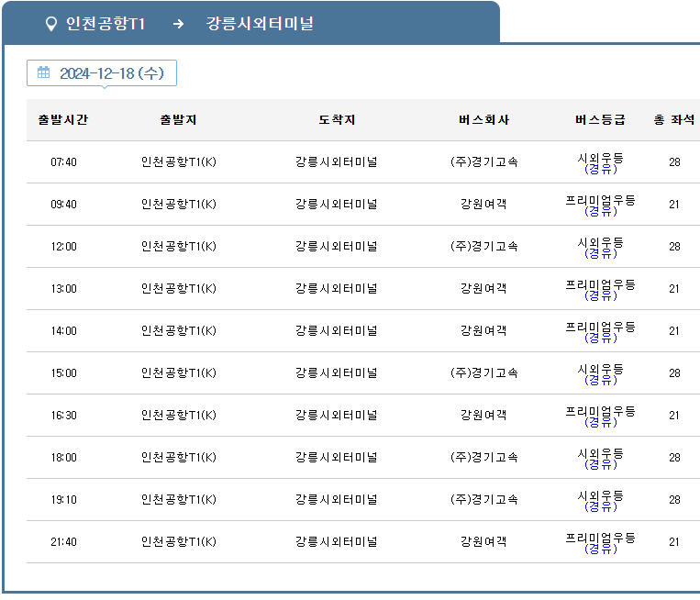Click 인천공항T1(K) in the 07:40 row
Image resolution: width=700 pixels, height=600 pixels.
[179, 161]
